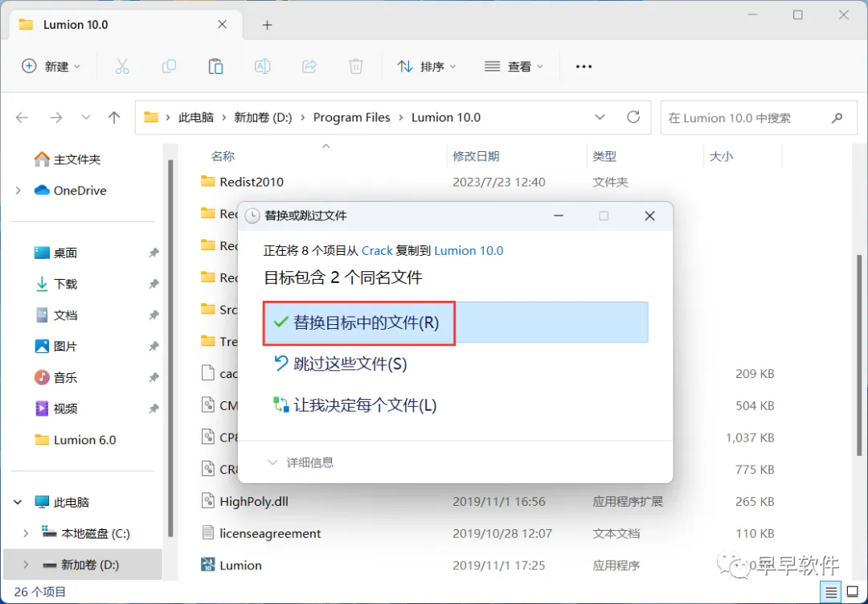Open 主文件夹 home in sidebar
The height and width of the screenshot is (604, 868).
(67, 159)
